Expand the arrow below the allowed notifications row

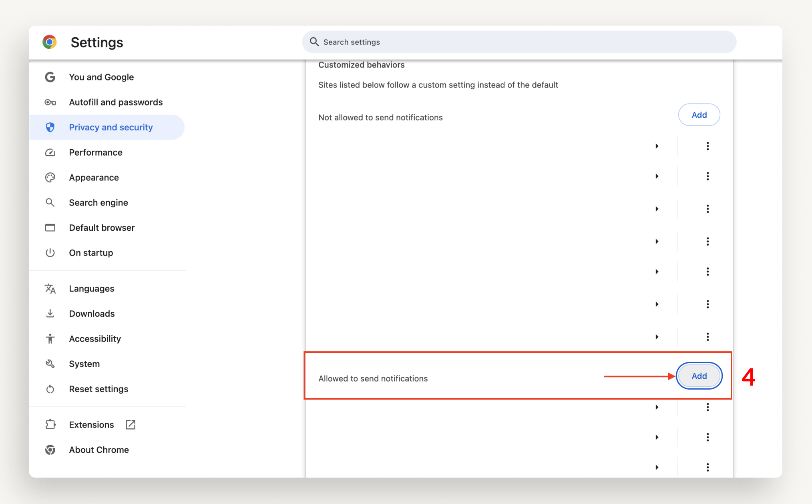coord(657,407)
